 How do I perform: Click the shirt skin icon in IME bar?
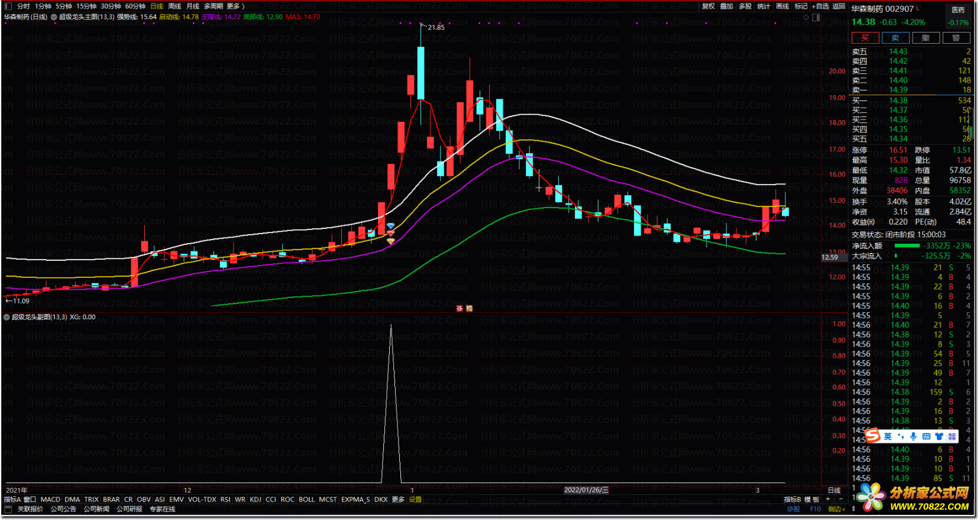(939, 436)
